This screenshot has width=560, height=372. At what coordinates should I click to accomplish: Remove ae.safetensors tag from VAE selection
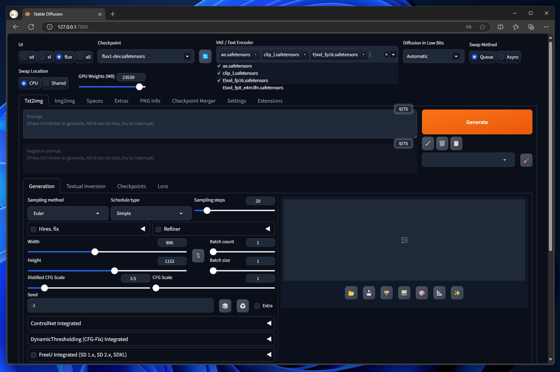click(x=255, y=55)
